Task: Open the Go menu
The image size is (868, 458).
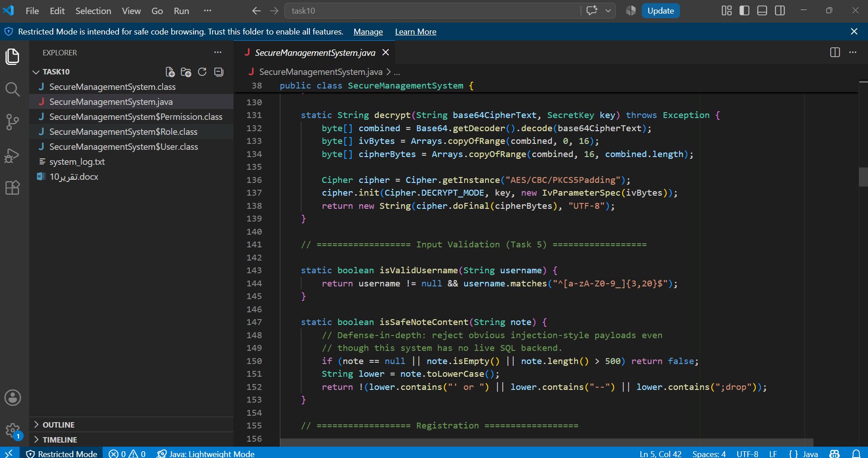Action: [157, 10]
